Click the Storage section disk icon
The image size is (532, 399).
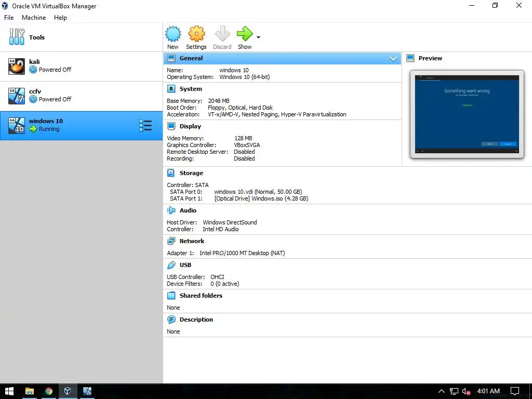tap(171, 173)
